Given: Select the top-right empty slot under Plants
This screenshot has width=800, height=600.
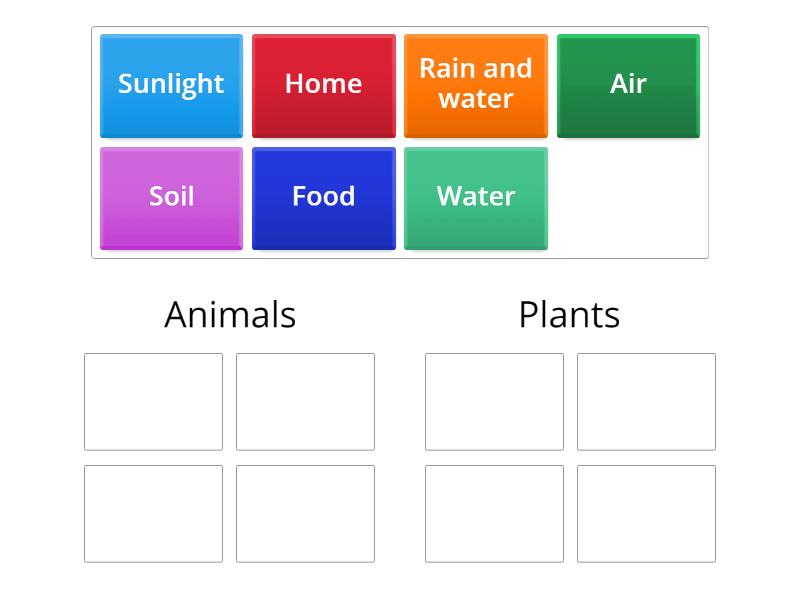Looking at the screenshot, I should coord(646,402).
